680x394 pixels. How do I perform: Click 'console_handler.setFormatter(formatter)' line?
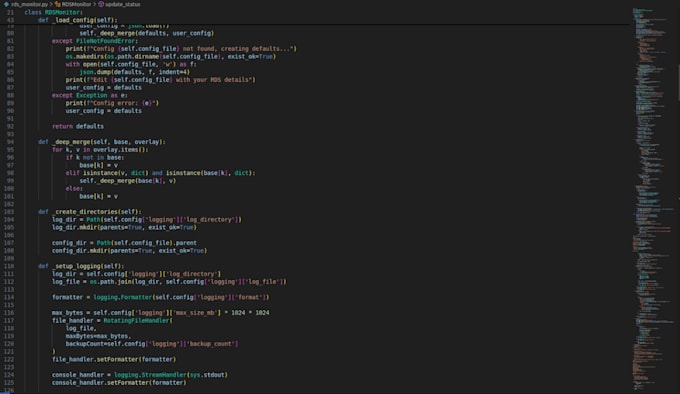[x=119, y=383]
